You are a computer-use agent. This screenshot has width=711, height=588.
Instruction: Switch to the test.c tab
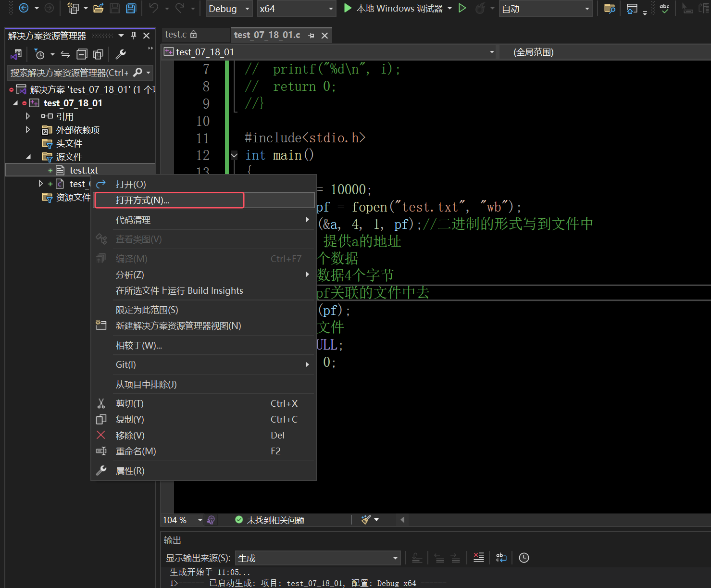click(176, 35)
